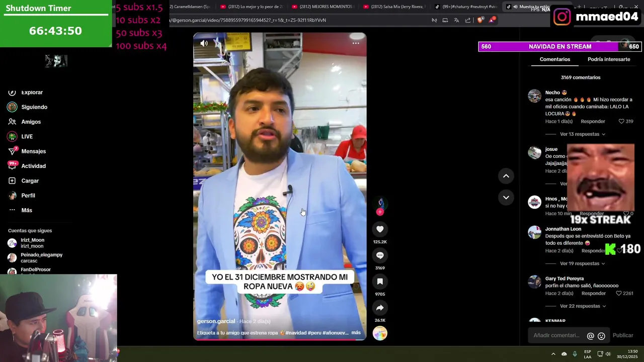Open Explorar in the sidebar
This screenshot has height=362, width=644.
pyautogui.click(x=32, y=93)
